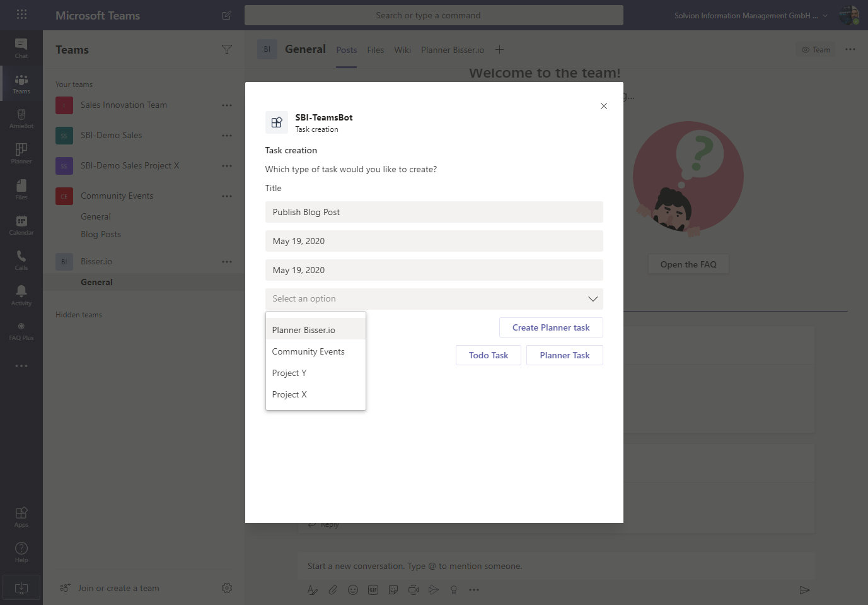
Task: Open the user profile avatar
Action: (848, 15)
